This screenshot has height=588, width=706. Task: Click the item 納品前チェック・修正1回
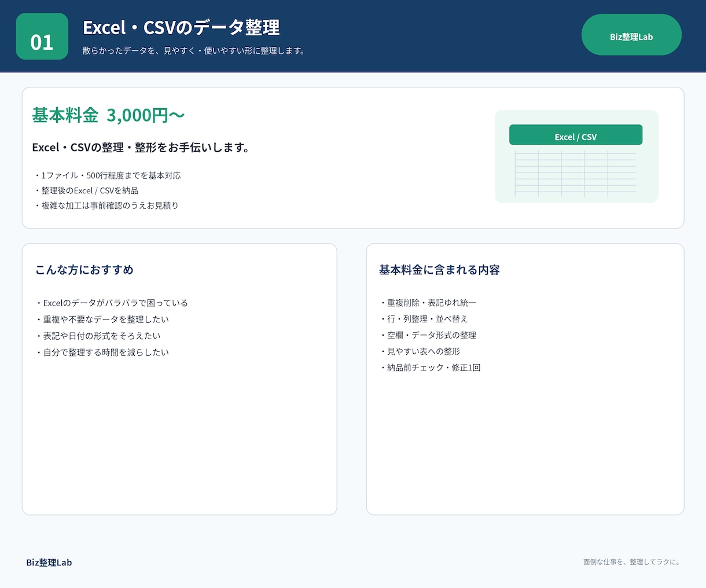point(430,367)
